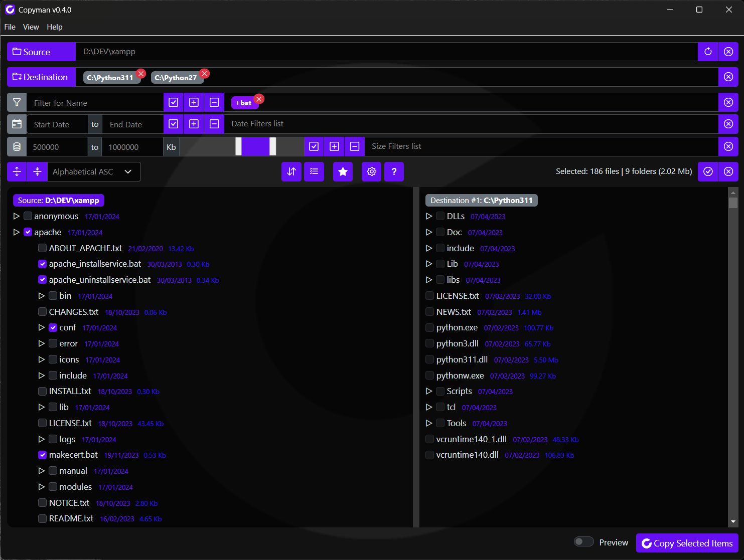Expand the DLLs folder in destination tree
Screen dimensions: 744x560
tap(429, 216)
